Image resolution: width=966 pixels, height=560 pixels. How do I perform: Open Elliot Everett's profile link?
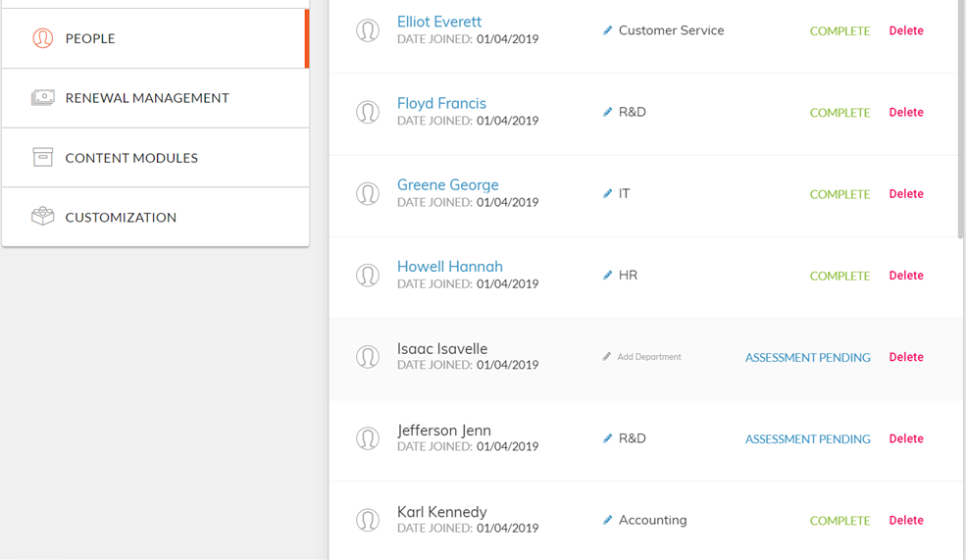coord(439,22)
